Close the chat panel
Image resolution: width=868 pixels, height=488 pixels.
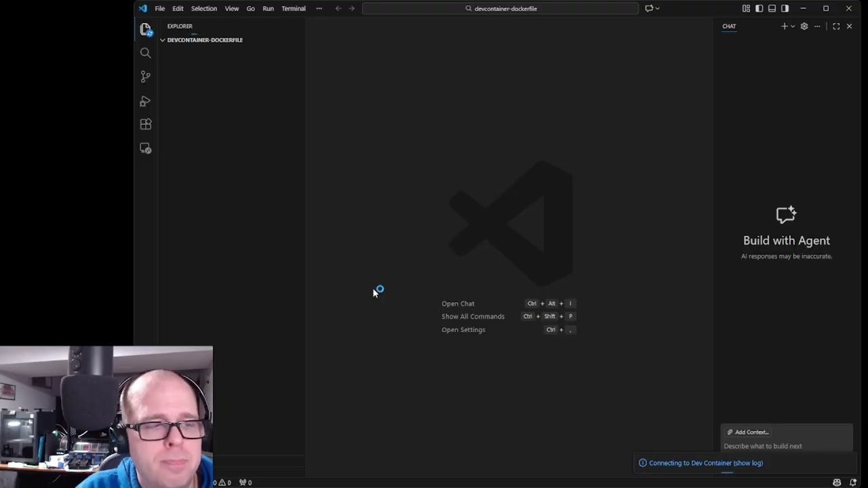(x=849, y=26)
